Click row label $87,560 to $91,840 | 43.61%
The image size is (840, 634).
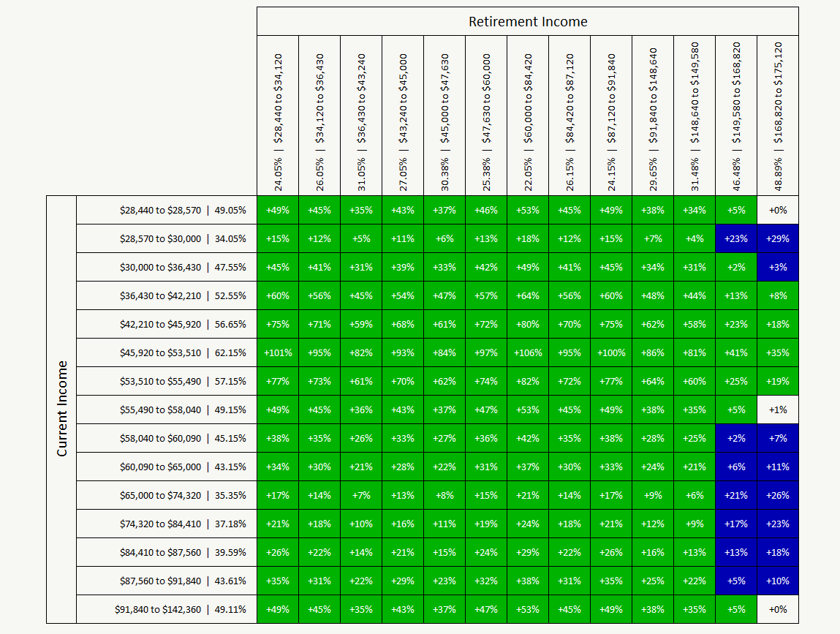167,581
